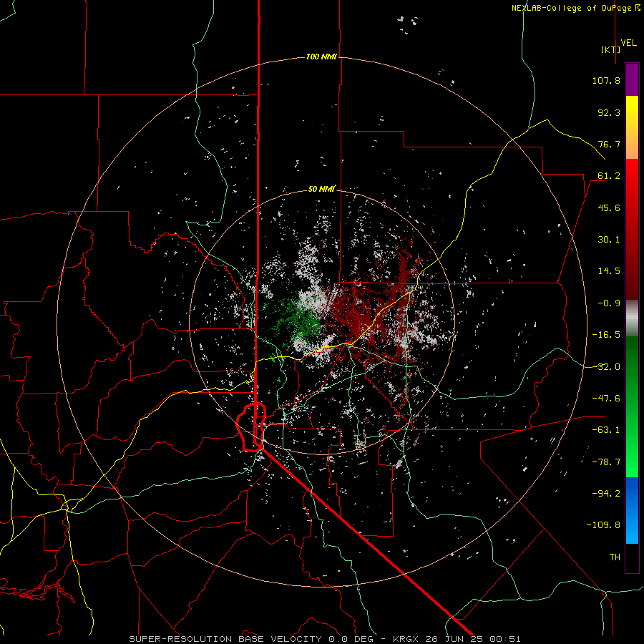The width and height of the screenshot is (644, 644).
Task: Click the -63.1 legend value
Action: coord(606,430)
